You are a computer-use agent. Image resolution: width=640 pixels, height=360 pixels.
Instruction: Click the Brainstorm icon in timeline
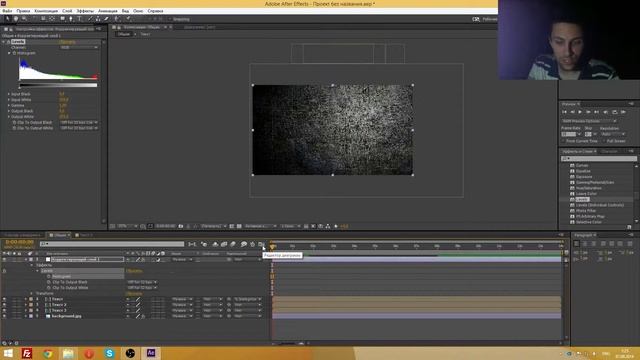coord(244,244)
